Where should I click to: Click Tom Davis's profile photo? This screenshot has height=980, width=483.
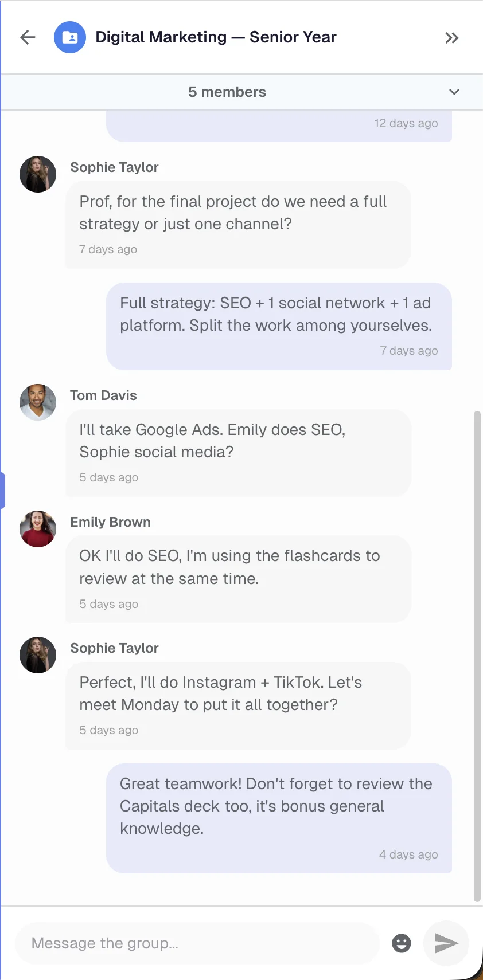(x=38, y=402)
